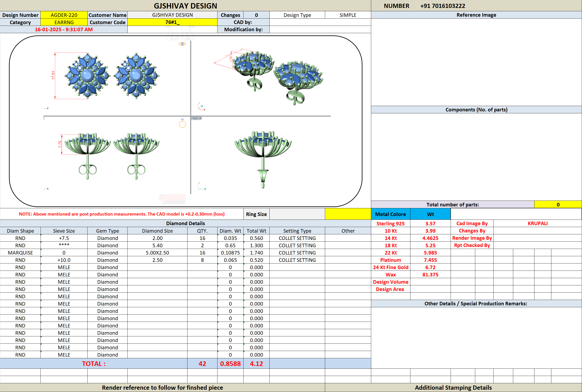Viewport: 582px width, 392px height.
Task: Select the 5.00X2.50 diamond size cell
Action: pyautogui.click(x=157, y=252)
